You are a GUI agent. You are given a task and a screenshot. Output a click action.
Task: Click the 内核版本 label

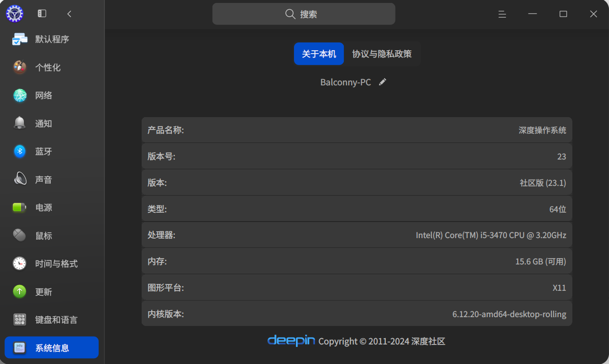[166, 314]
